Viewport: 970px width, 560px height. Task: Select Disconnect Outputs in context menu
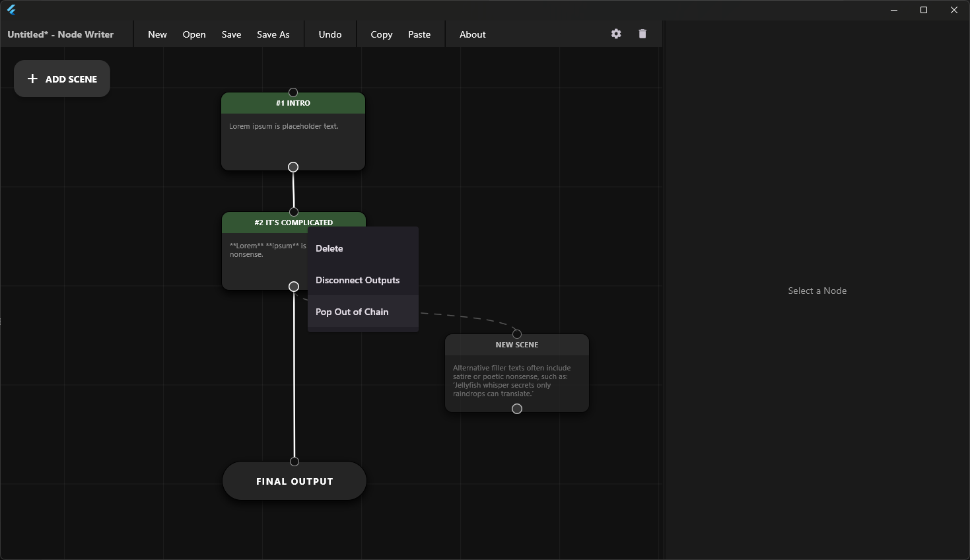click(357, 280)
